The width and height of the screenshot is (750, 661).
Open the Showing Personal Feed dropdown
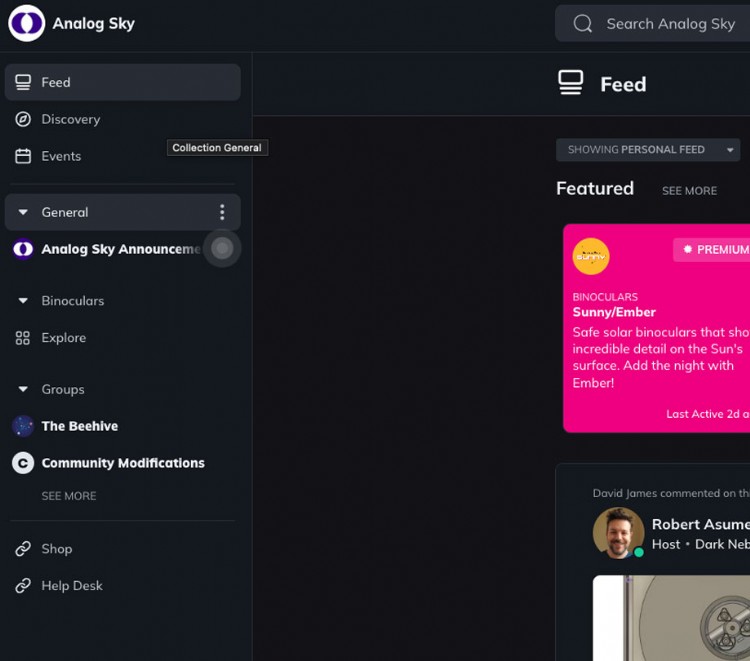coord(648,150)
